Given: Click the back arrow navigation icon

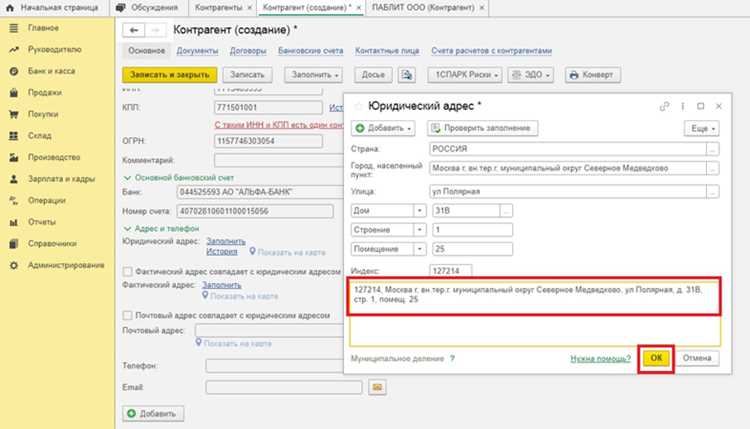Looking at the screenshot, I should tap(134, 30).
